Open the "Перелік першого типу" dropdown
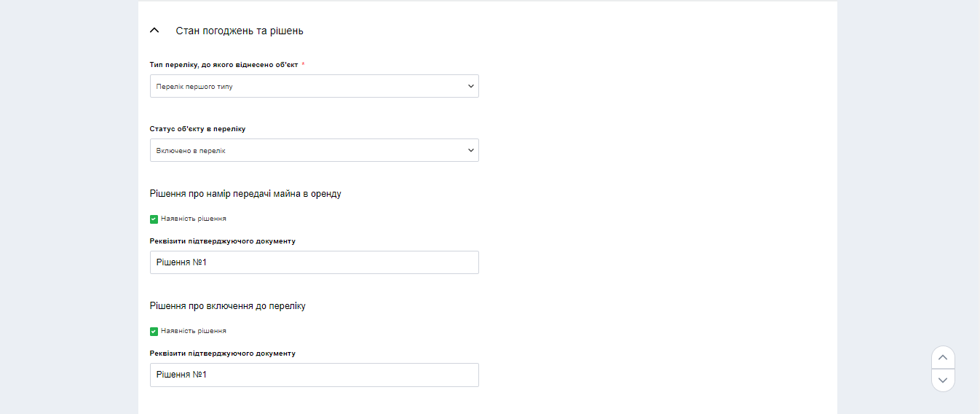This screenshot has width=980, height=414. 306,86
